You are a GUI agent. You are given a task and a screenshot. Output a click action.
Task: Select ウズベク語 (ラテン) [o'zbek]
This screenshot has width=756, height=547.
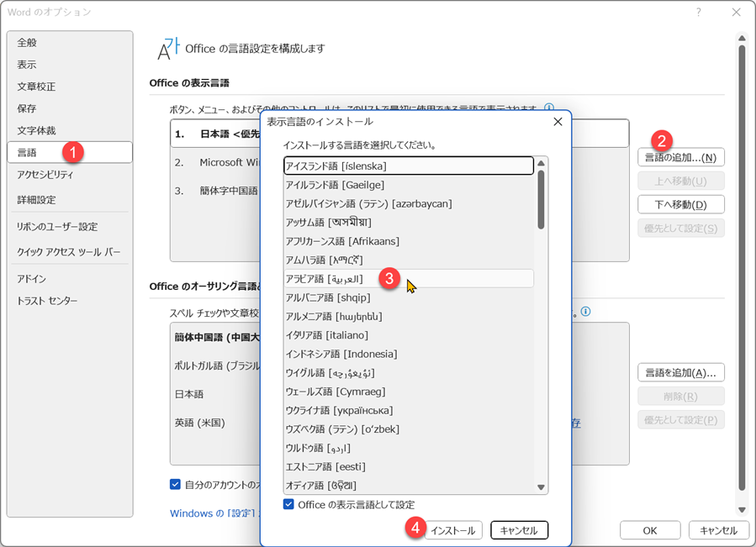tap(409, 429)
